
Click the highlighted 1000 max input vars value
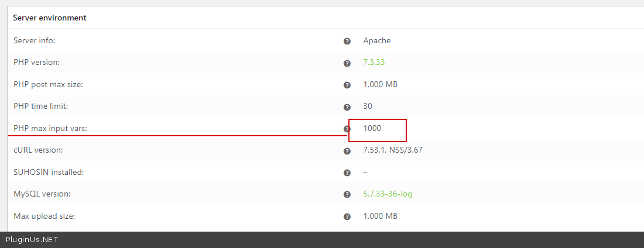click(x=372, y=128)
